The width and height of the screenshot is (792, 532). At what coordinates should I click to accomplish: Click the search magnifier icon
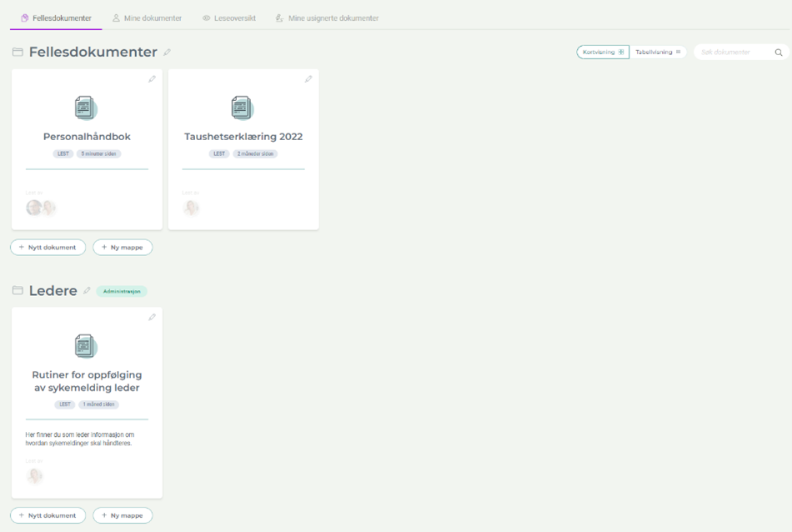[x=779, y=53]
